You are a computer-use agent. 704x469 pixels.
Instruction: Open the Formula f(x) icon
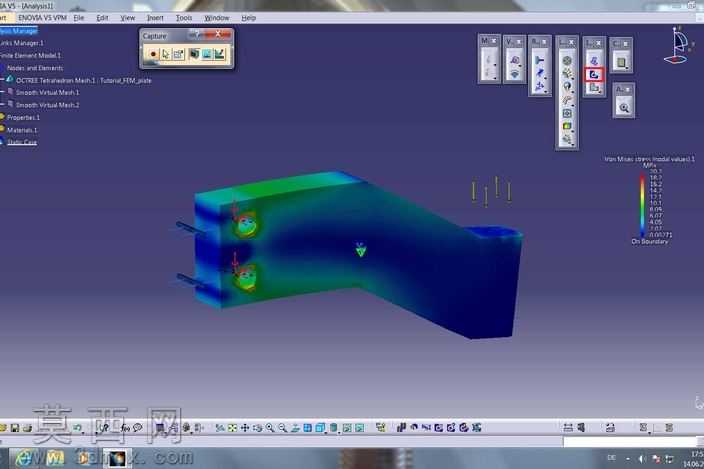click(125, 428)
